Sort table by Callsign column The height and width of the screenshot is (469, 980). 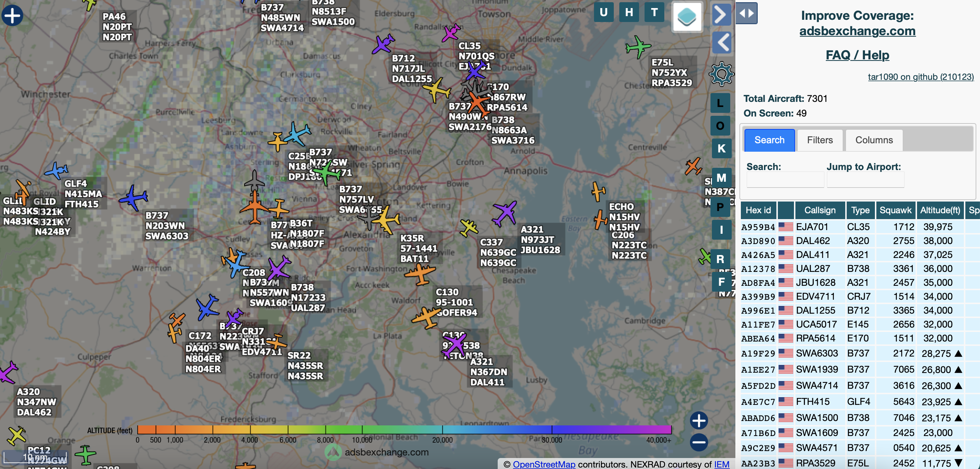(x=820, y=210)
